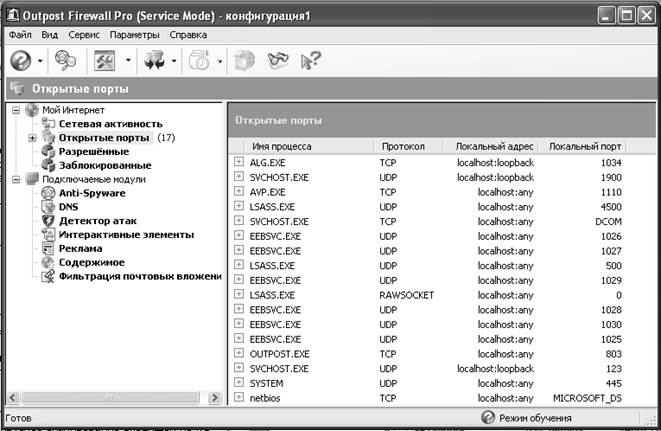The image size is (661, 431).
Task: Expand the Открытые порты tree node
Action: tap(32, 137)
